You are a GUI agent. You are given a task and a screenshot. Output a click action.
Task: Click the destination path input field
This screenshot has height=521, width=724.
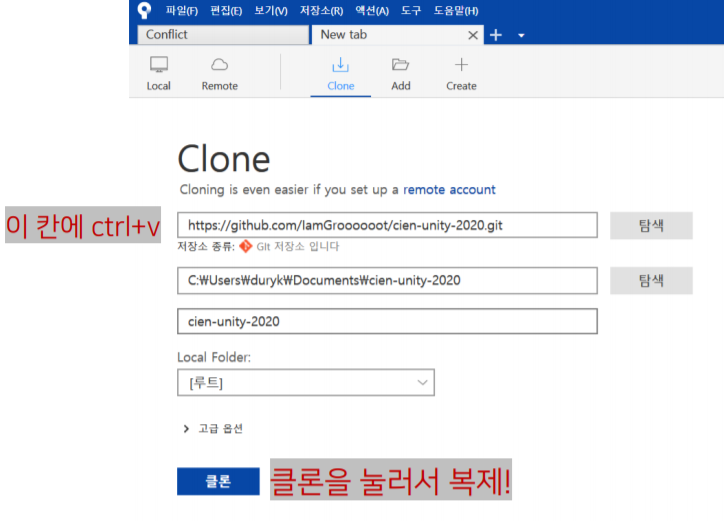(387, 280)
